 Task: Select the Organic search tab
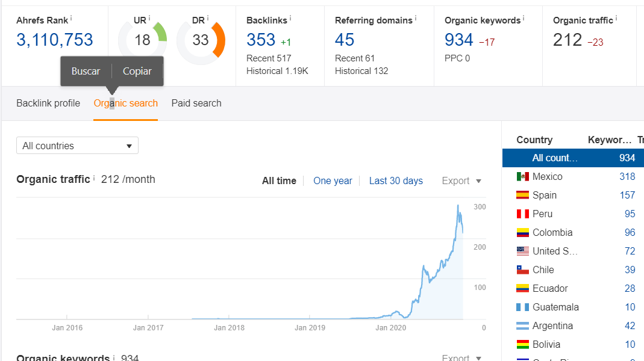point(126,103)
